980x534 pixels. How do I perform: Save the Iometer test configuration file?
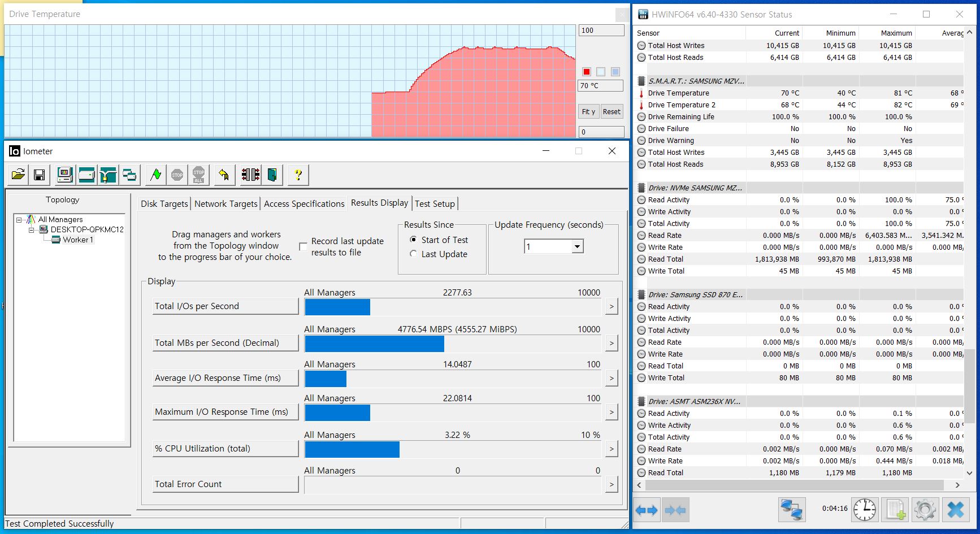pos(39,175)
